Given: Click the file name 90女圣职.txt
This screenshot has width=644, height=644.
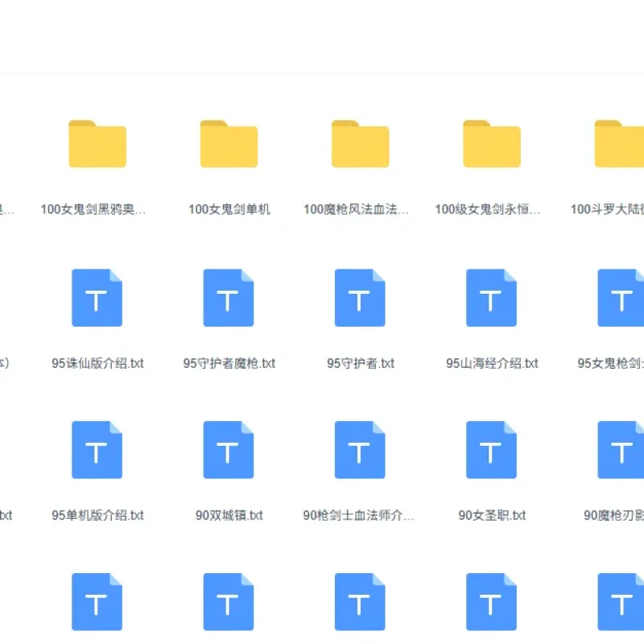Looking at the screenshot, I should 492,515.
